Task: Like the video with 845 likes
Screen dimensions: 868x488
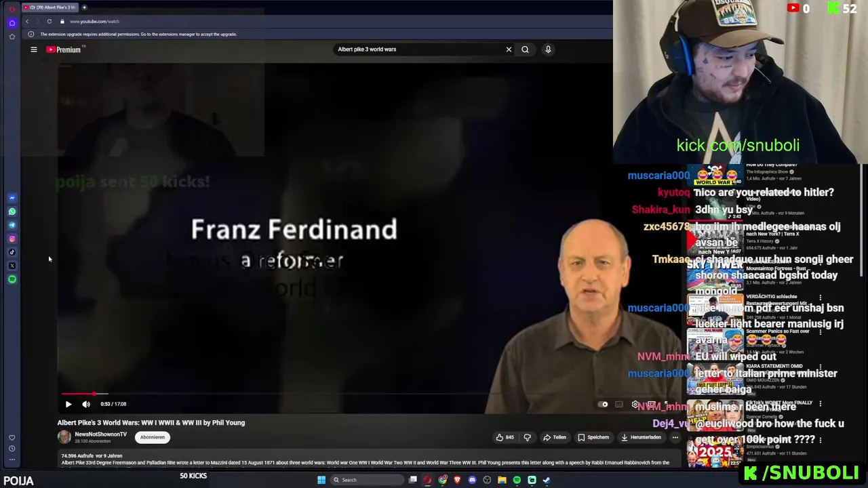Action: [x=505, y=437]
